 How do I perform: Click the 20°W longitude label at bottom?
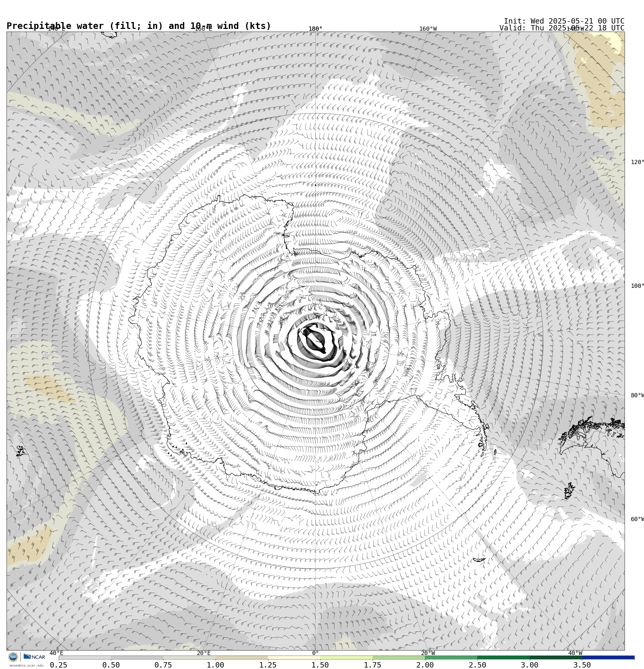pyautogui.click(x=428, y=653)
